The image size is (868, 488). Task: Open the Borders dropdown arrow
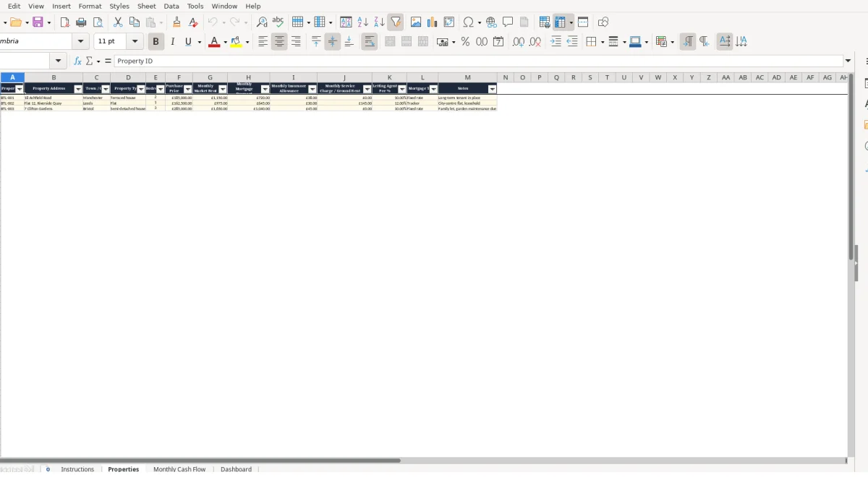pyautogui.click(x=602, y=42)
